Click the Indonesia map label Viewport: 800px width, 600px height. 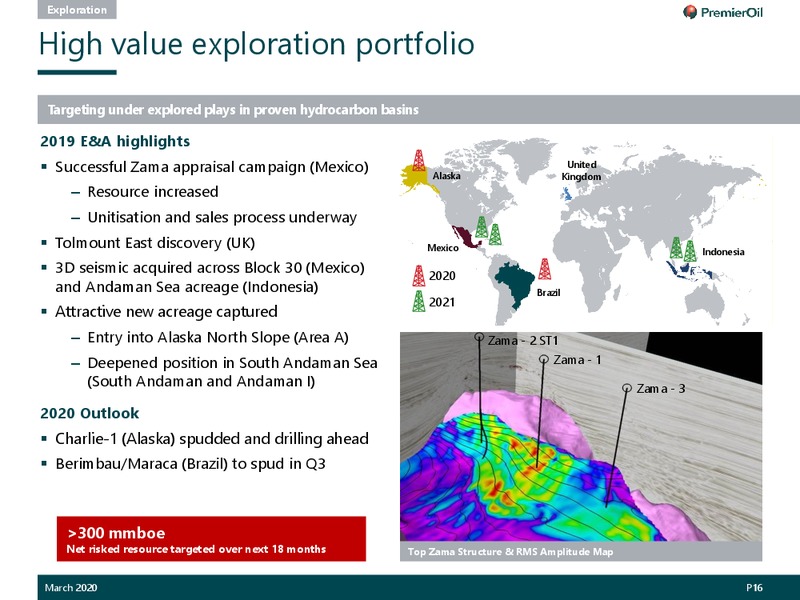723,252
